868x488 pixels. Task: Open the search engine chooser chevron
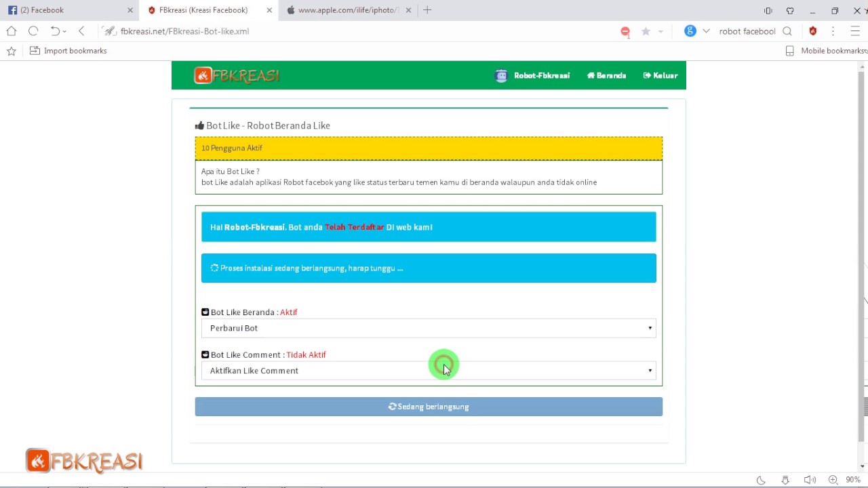[706, 31]
